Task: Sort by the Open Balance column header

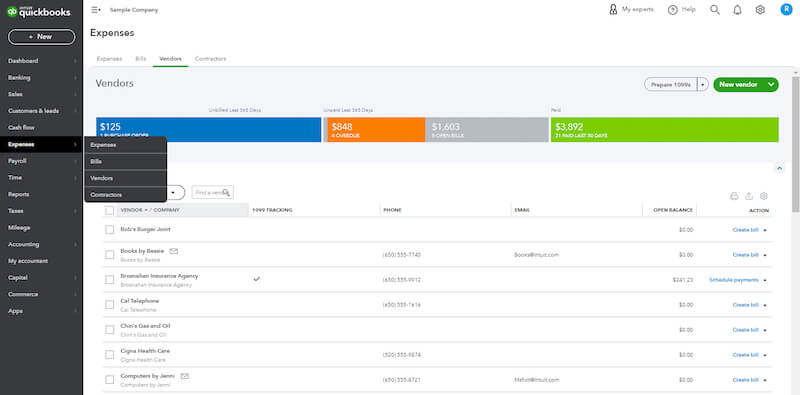Action: coord(673,210)
